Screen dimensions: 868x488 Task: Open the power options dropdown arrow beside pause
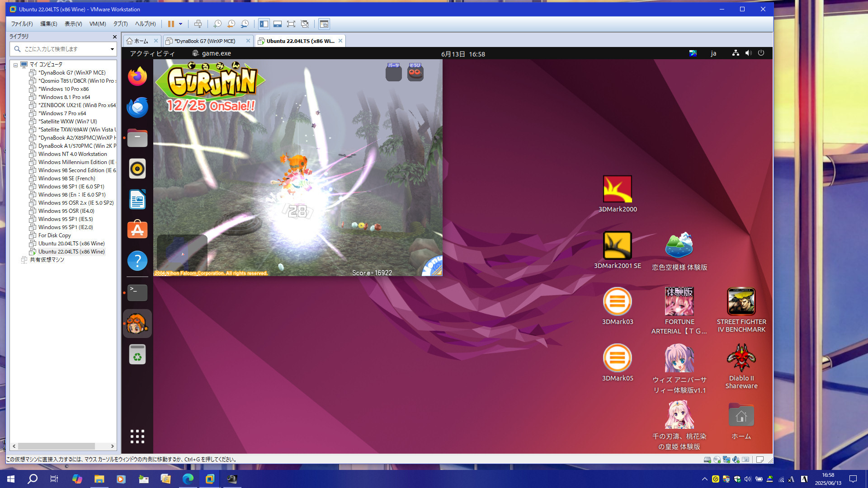pyautogui.click(x=180, y=24)
